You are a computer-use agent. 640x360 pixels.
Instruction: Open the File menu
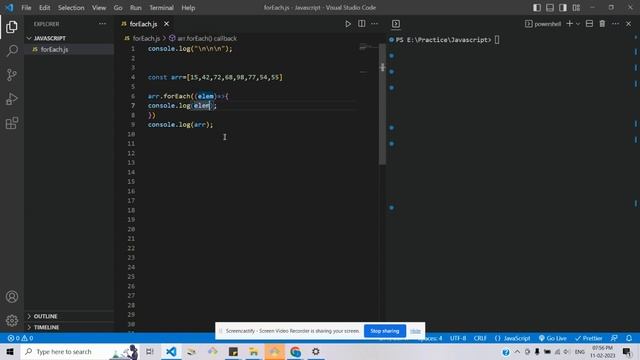click(x=26, y=8)
